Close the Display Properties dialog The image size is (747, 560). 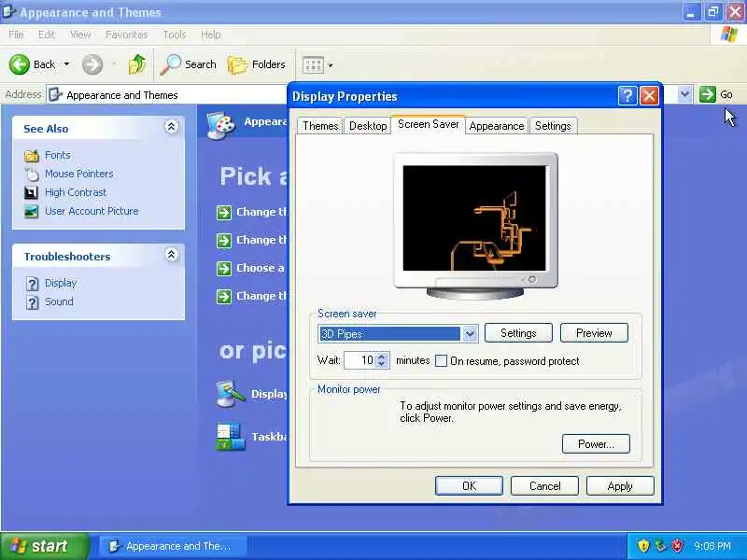[649, 96]
